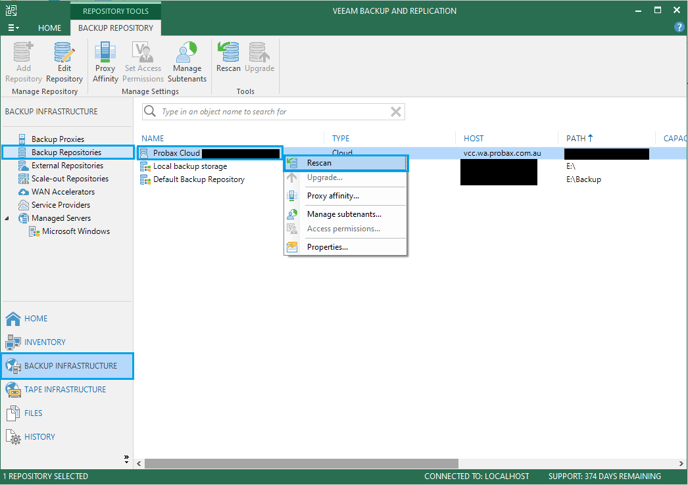
Task: Select WAN Accelerators in the tree
Action: click(x=63, y=192)
